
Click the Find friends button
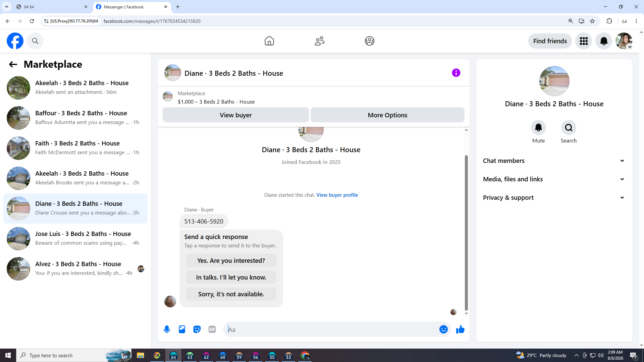pos(550,41)
